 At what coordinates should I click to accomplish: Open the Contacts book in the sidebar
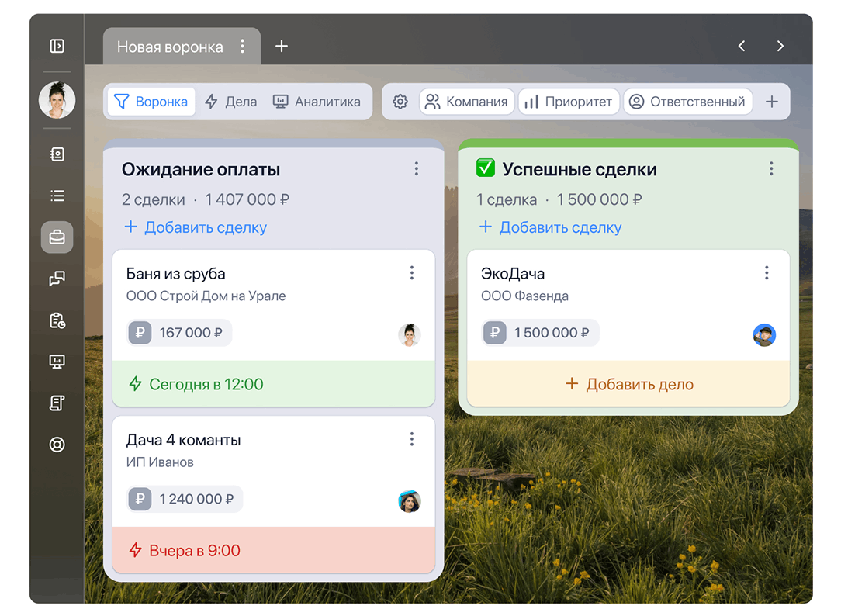[x=57, y=154]
